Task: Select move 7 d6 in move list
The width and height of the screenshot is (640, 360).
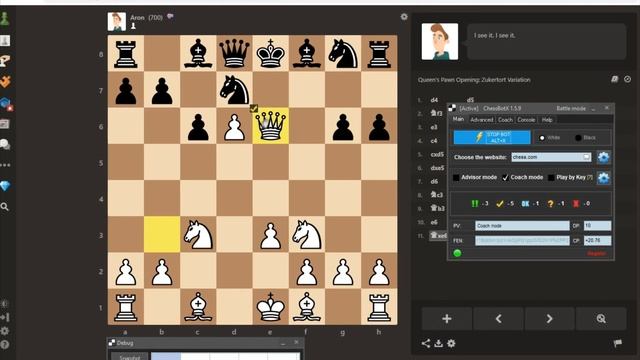Action: coord(434,181)
